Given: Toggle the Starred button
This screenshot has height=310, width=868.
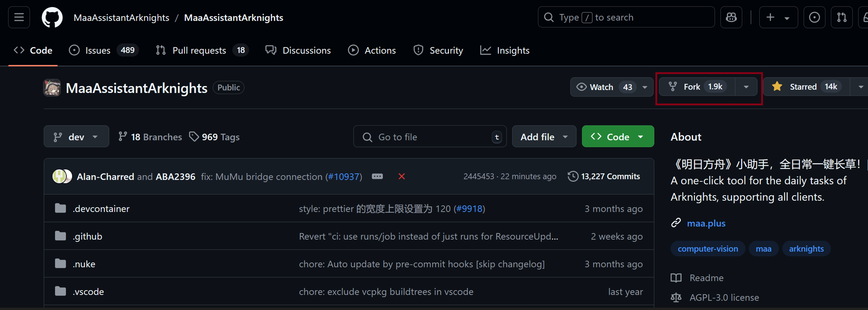Looking at the screenshot, I should click(806, 87).
